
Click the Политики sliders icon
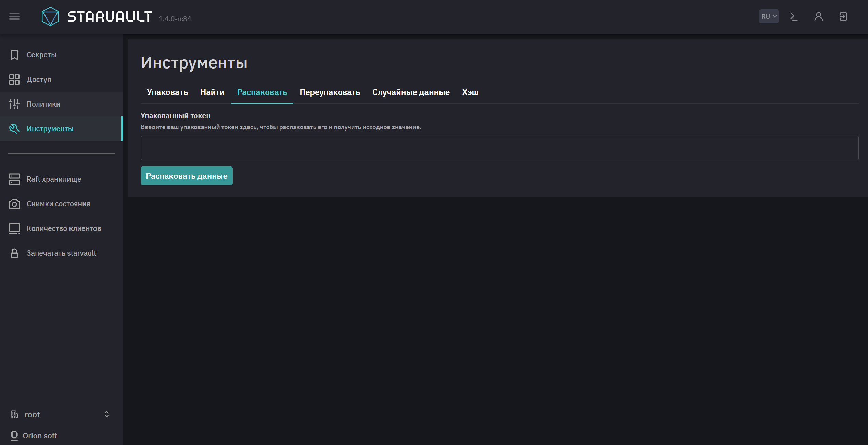click(x=14, y=104)
